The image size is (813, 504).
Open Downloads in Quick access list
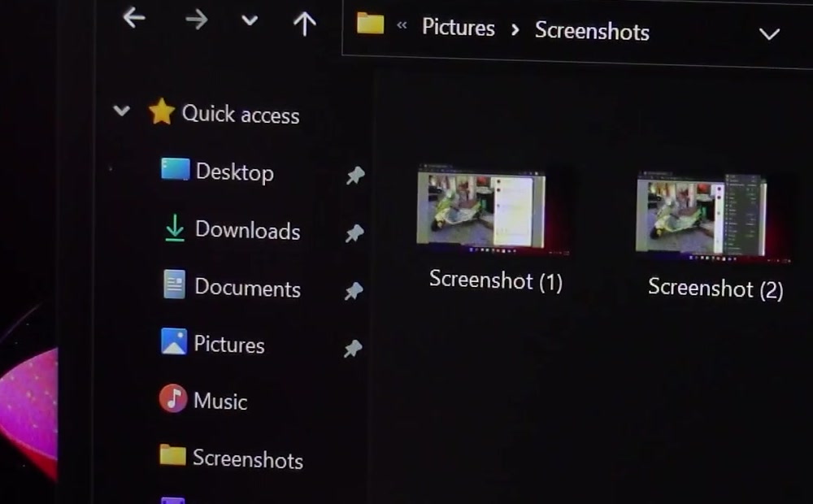(x=248, y=230)
